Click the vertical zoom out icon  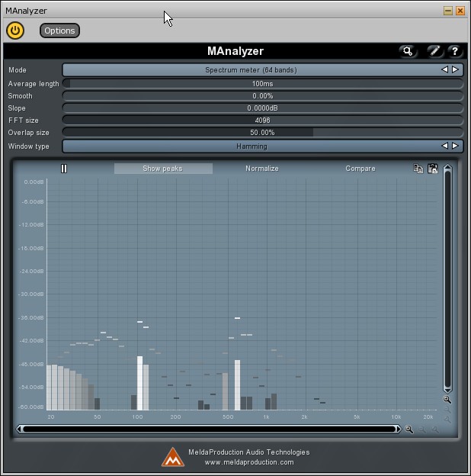(447, 410)
